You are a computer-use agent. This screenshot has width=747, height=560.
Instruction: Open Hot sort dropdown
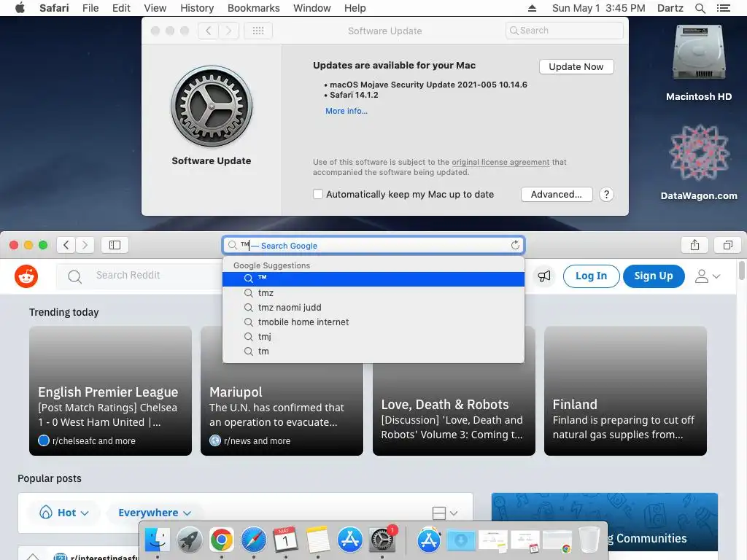[x=65, y=513]
